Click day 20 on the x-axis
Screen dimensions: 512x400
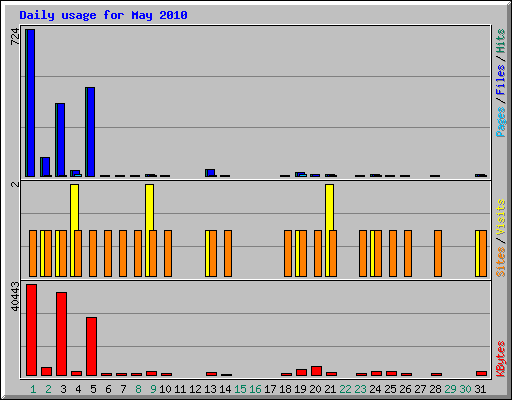(315, 389)
